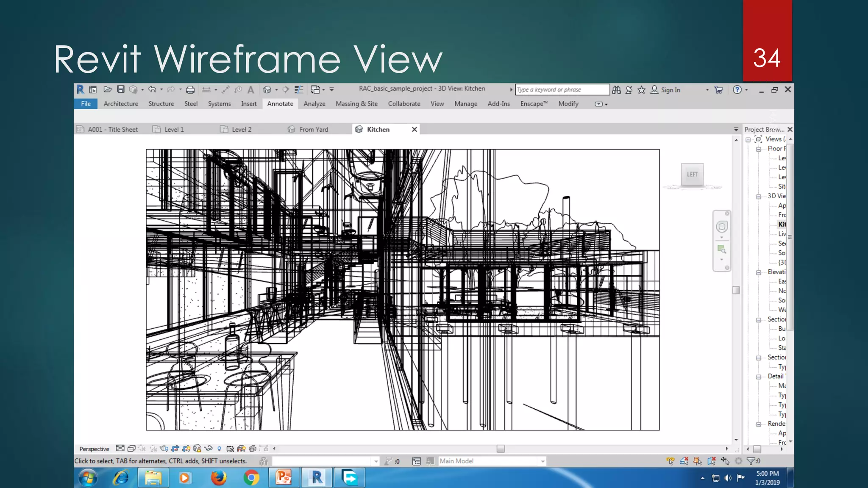
Task: Collapse the Elevations node in Project Browser
Action: [759, 272]
